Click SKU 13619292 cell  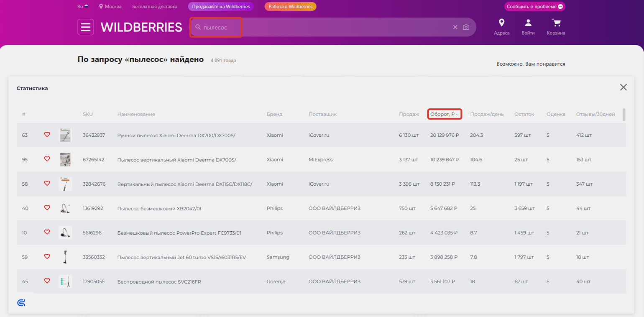pos(93,208)
